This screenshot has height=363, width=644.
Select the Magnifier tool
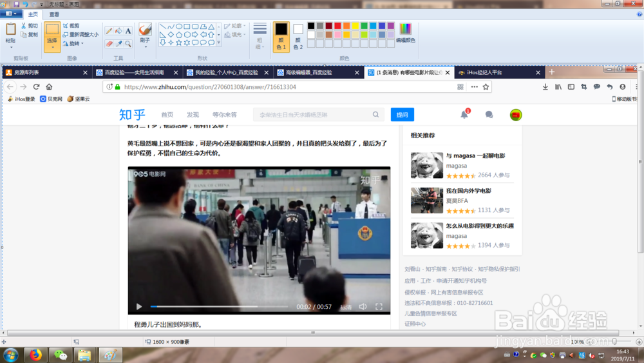128,43
